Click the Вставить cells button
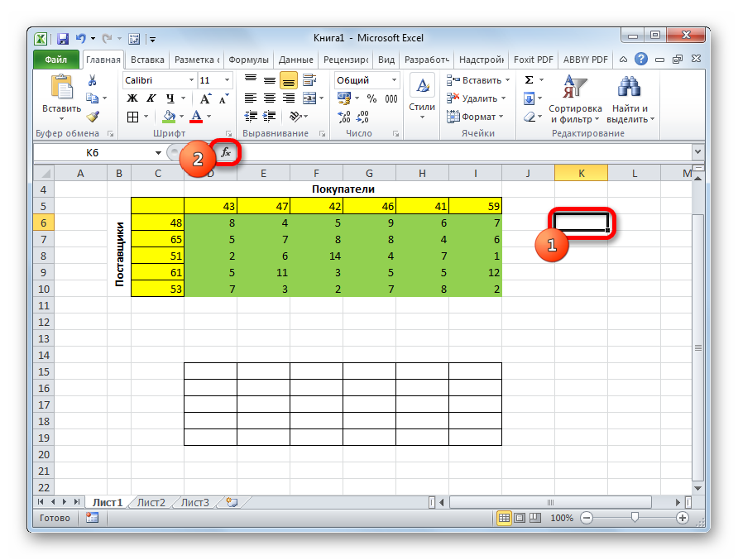 (x=478, y=80)
